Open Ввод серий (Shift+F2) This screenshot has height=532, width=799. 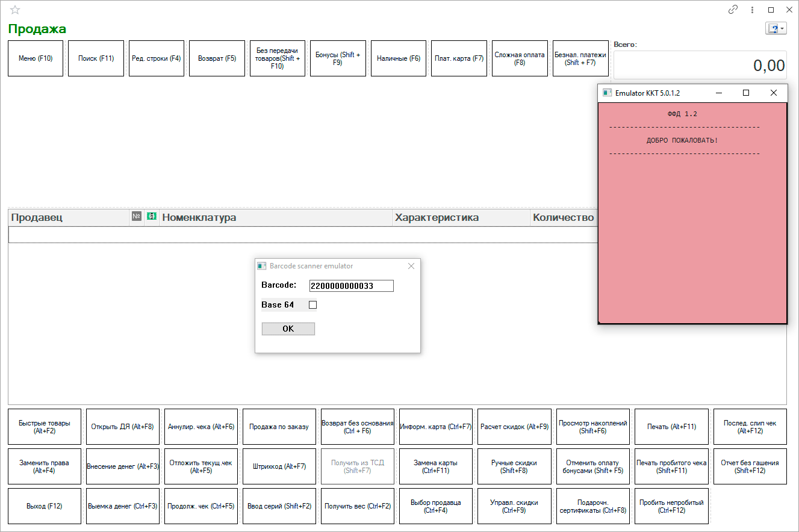coord(279,506)
